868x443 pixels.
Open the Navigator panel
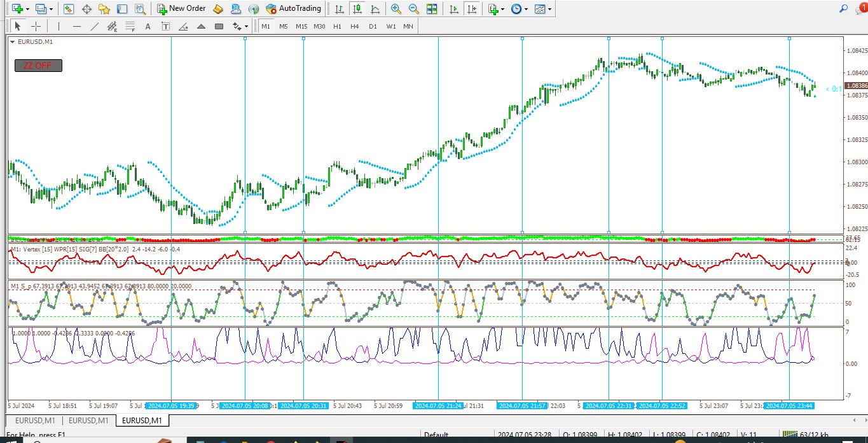(104, 9)
